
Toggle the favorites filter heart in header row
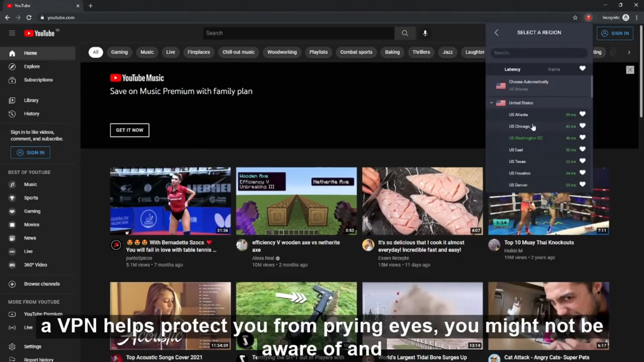tap(582, 69)
